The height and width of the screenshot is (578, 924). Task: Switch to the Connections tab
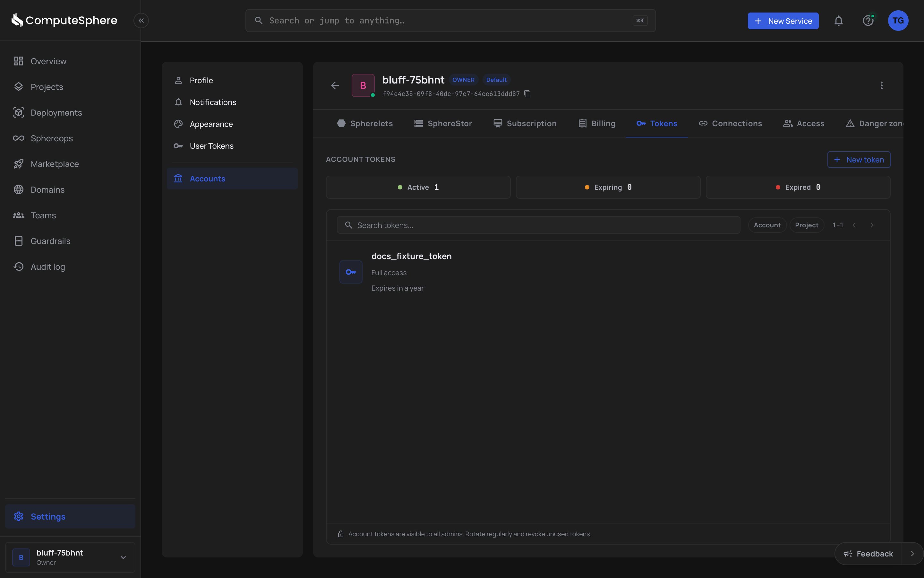click(730, 124)
